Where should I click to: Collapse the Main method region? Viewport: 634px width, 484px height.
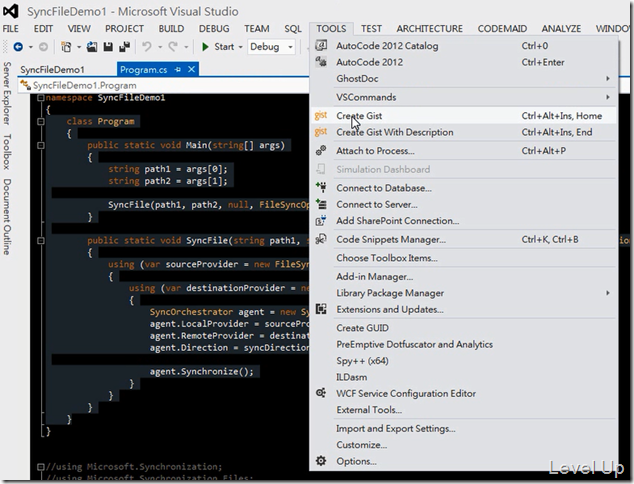pyautogui.click(x=40, y=145)
